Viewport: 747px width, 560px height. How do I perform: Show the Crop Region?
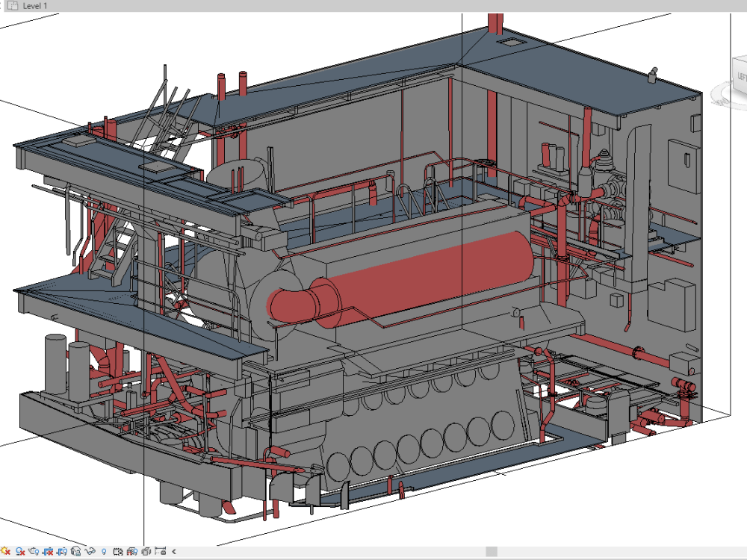click(61, 553)
